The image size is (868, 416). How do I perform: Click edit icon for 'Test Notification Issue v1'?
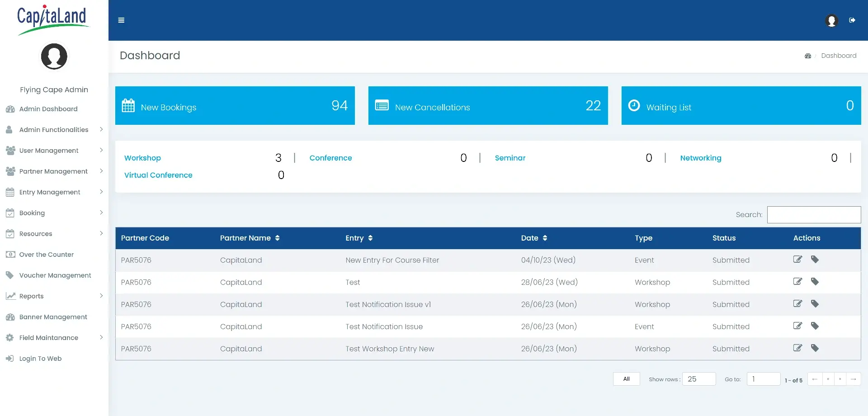(797, 304)
